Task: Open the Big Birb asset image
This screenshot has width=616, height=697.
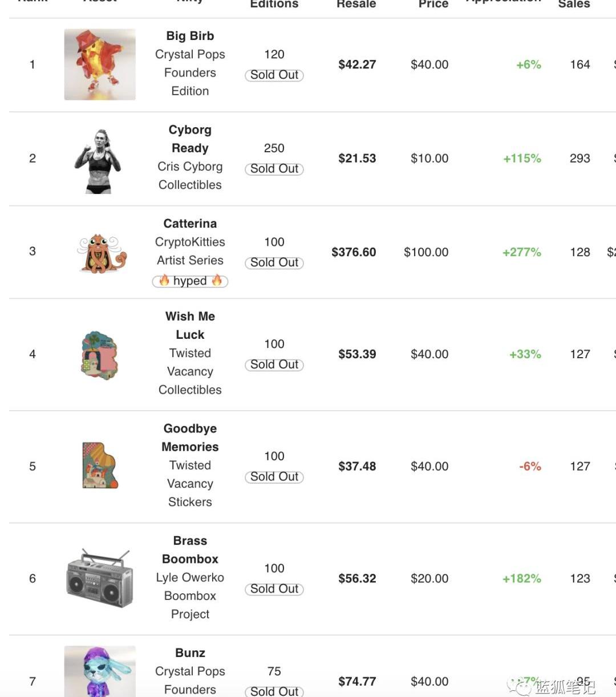Action: [100, 64]
